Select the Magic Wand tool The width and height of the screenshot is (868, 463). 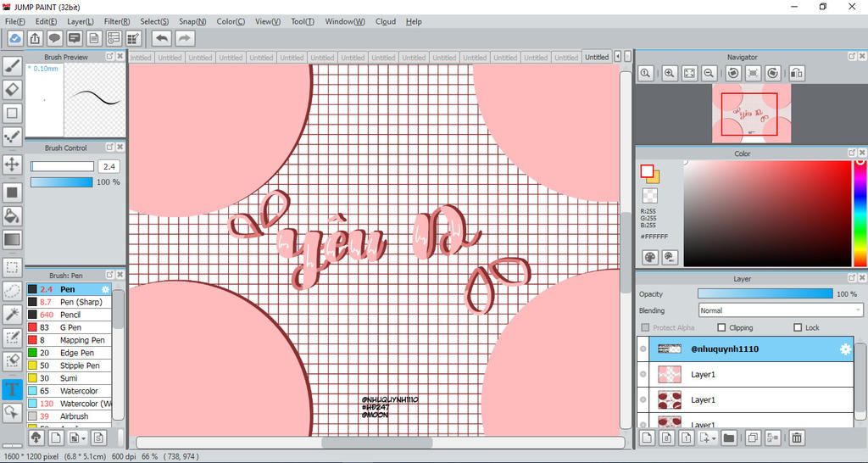click(12, 315)
